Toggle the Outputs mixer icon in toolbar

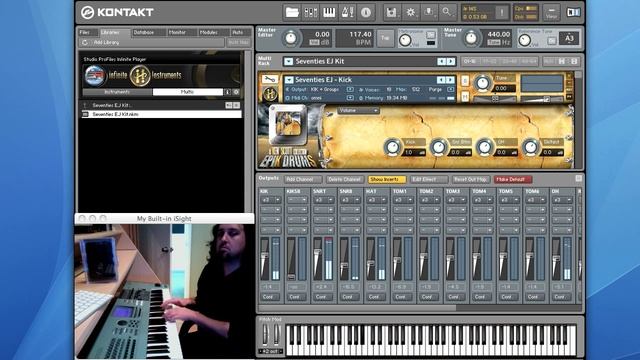310,12
